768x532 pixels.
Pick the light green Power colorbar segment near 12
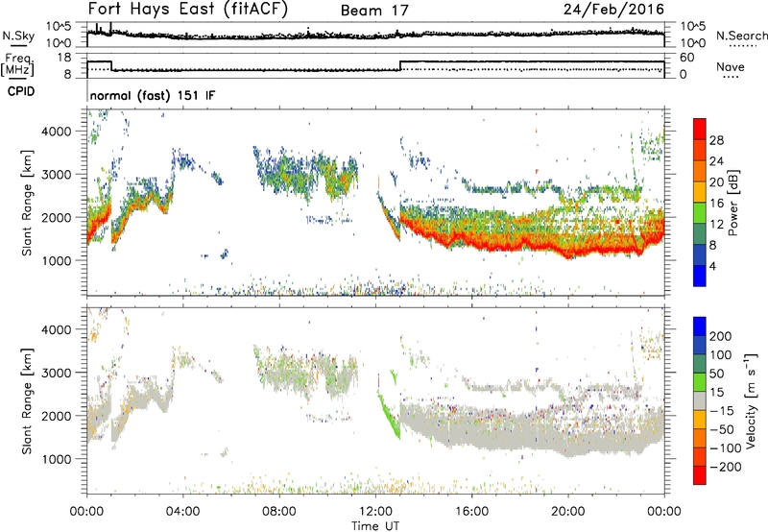click(700, 212)
